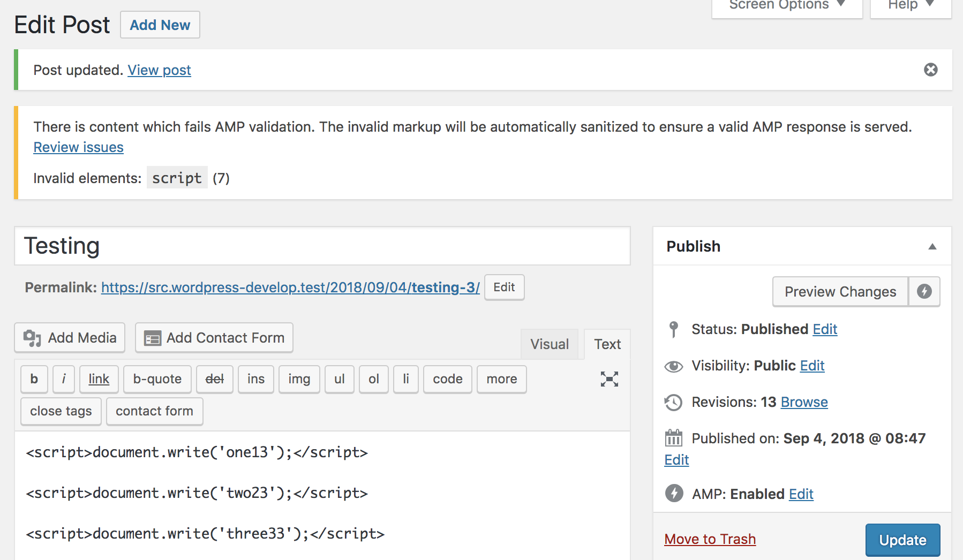Screen dimensions: 963x560
Task: Edit the post Status
Action: pyautogui.click(x=825, y=329)
